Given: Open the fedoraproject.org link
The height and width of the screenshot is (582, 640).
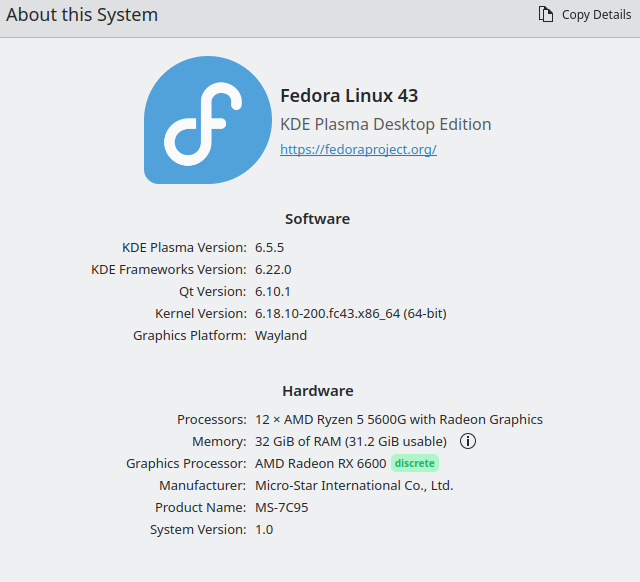Looking at the screenshot, I should (x=358, y=149).
